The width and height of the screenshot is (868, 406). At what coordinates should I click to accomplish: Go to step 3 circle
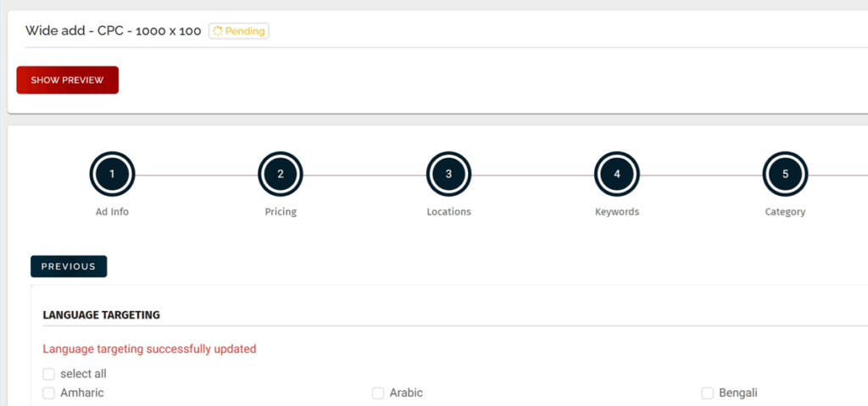pyautogui.click(x=448, y=174)
